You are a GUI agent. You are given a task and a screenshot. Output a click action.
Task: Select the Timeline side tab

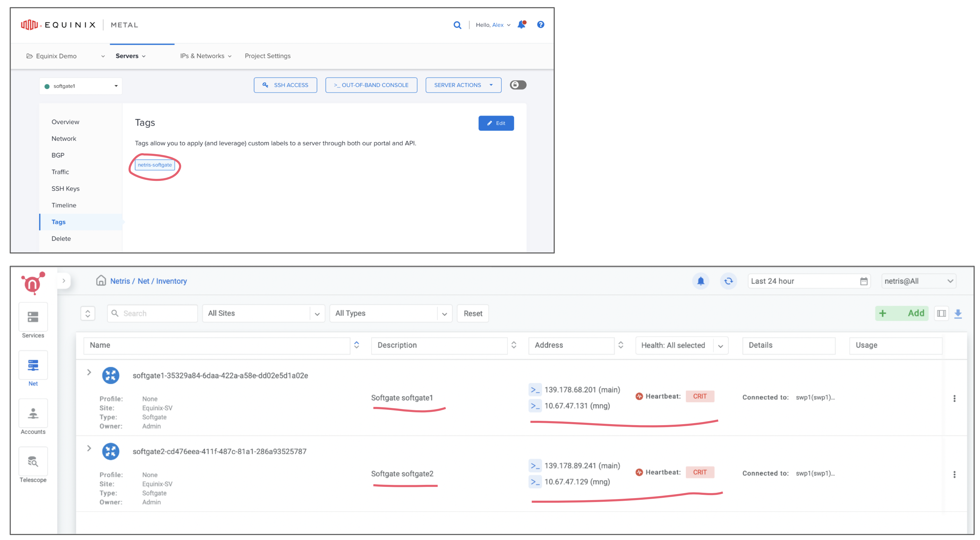click(x=64, y=205)
